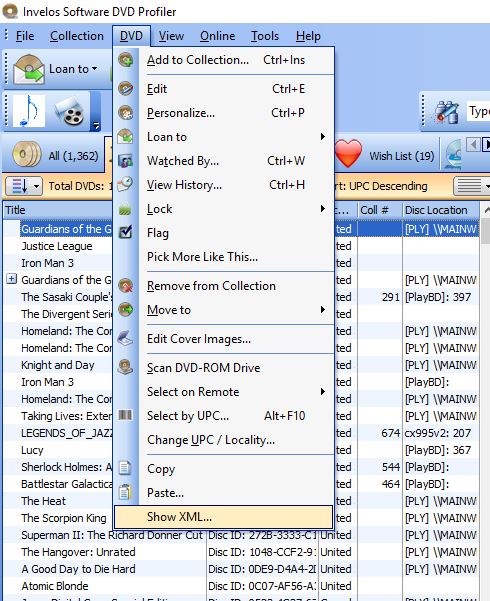Click the list view layout icon
490x601 pixels.
469,186
